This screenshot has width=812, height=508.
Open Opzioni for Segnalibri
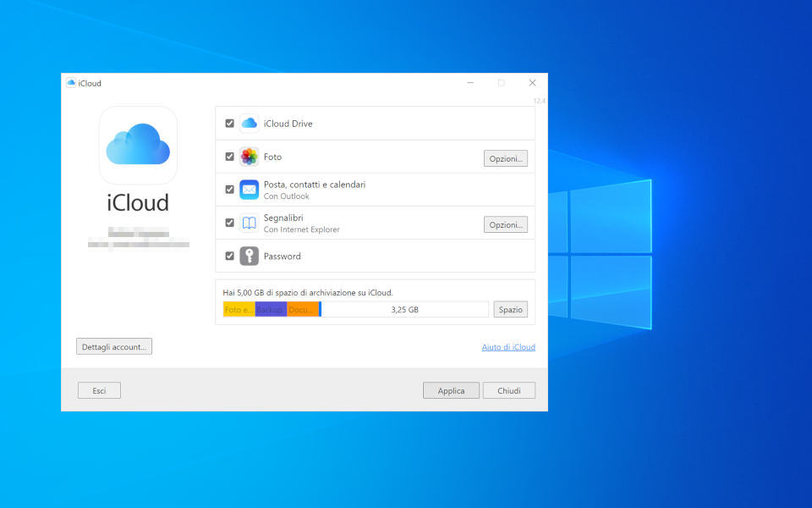click(x=505, y=224)
